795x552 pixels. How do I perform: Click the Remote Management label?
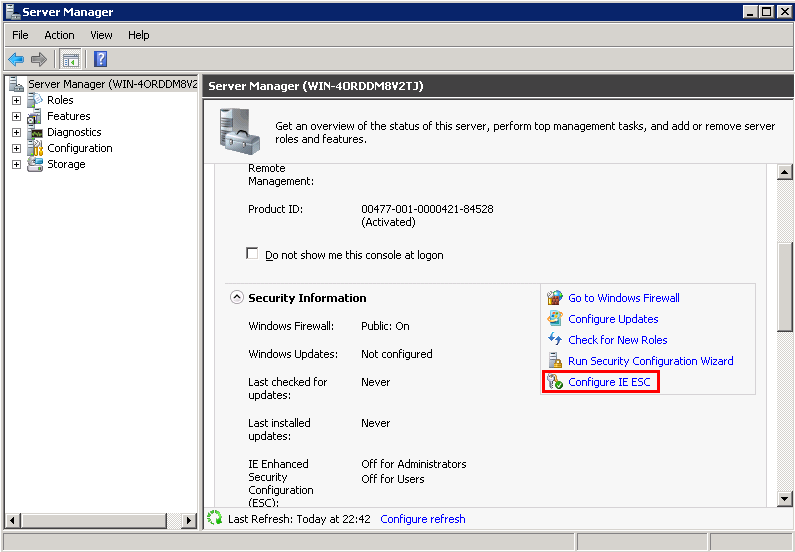click(281, 175)
